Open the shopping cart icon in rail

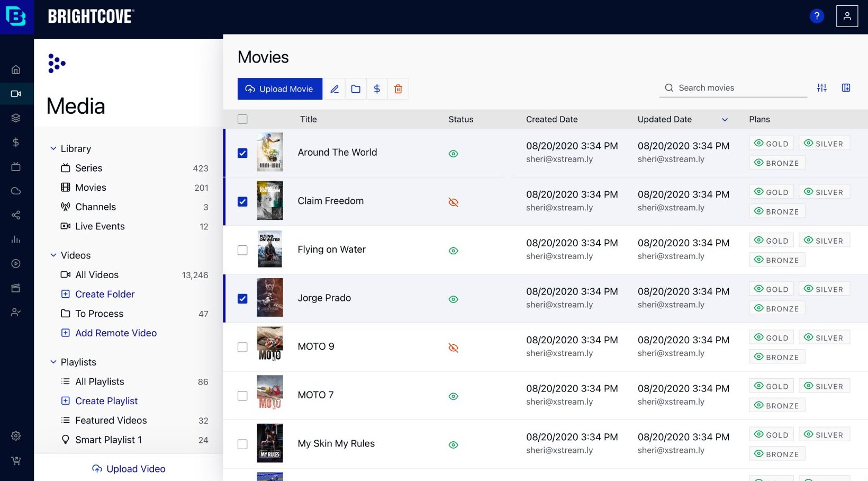16,460
